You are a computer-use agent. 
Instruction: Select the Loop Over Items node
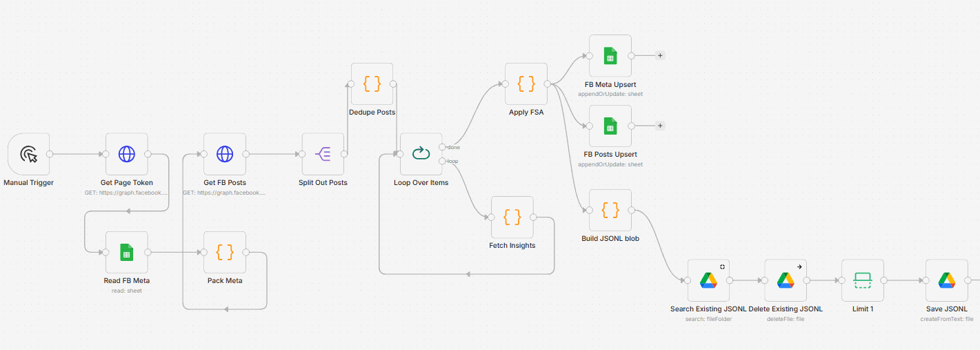pyautogui.click(x=421, y=154)
